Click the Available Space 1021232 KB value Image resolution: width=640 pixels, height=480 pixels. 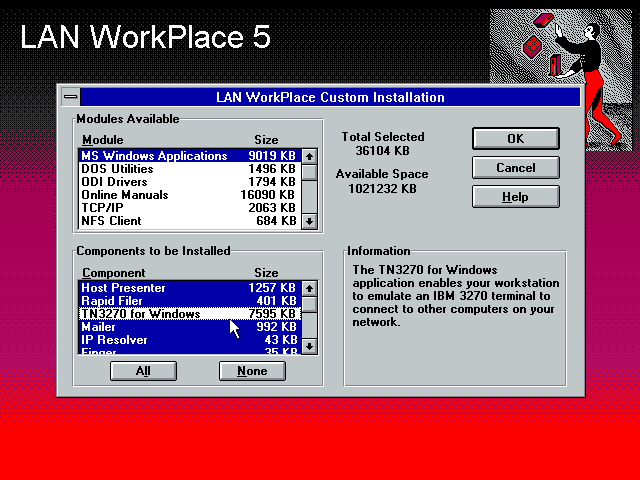coord(382,189)
